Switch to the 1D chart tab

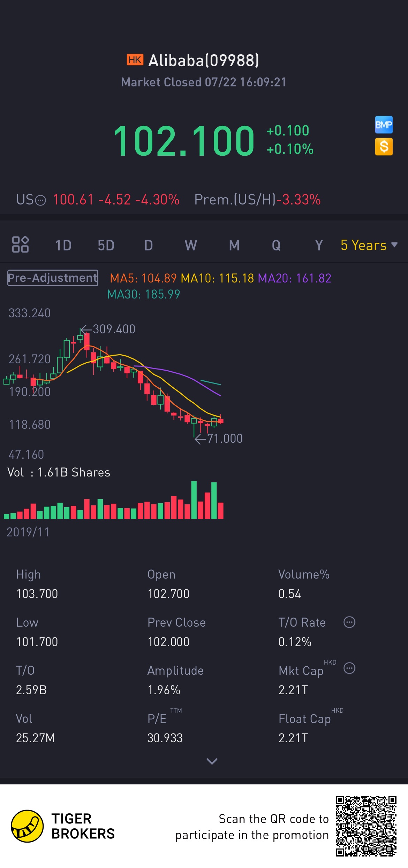tap(63, 245)
